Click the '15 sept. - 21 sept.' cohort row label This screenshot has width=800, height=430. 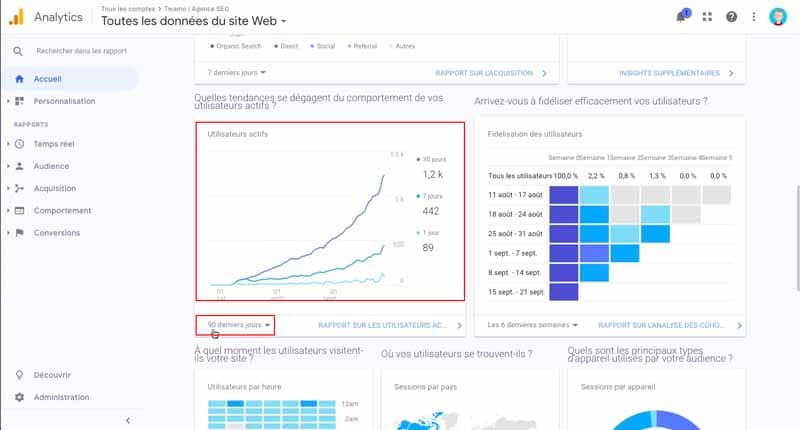(x=516, y=292)
